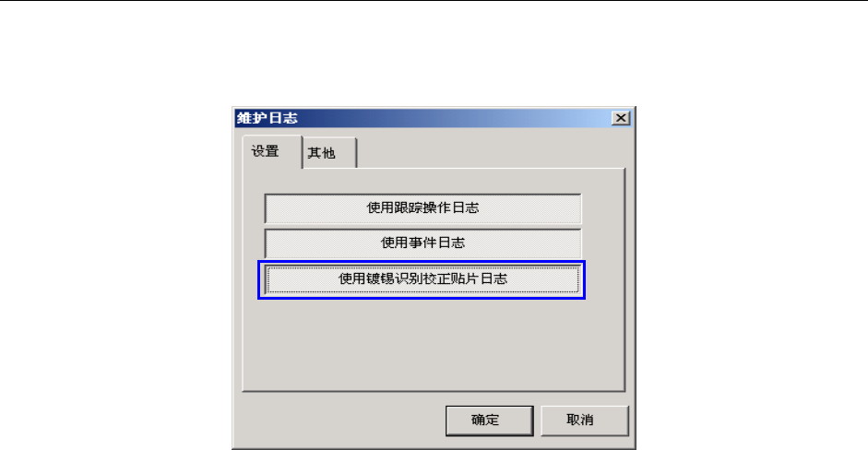Toggle 使用镀锡识别校正贴片日志 option
The width and height of the screenshot is (868, 450).
coord(422,279)
